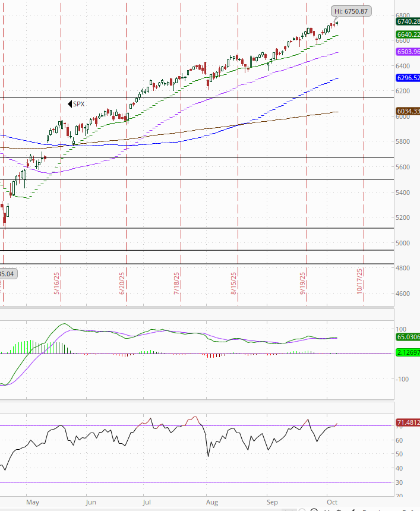This screenshot has height=511, width=420.
Task: Click the 50 level on RSI axis
Action: [399, 454]
